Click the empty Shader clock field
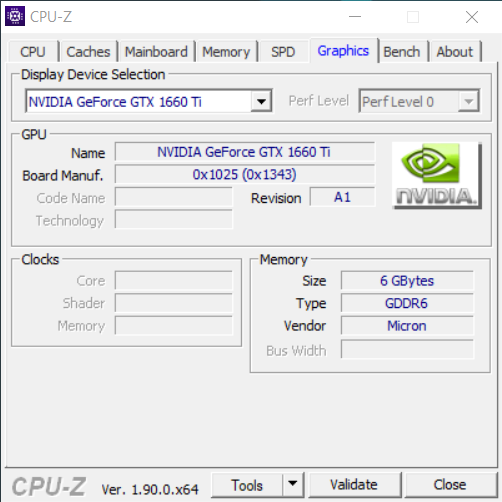Image resolution: width=502 pixels, height=502 pixels. (x=174, y=303)
